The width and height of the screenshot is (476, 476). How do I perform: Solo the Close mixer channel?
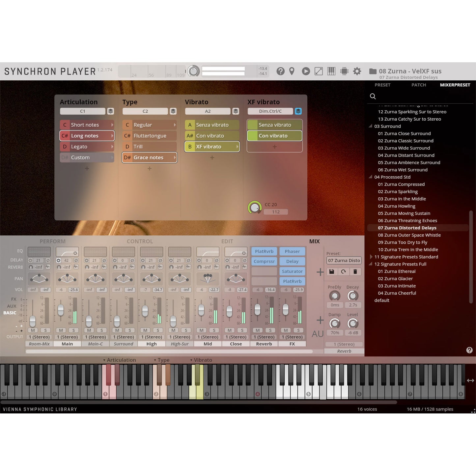pyautogui.click(x=242, y=330)
